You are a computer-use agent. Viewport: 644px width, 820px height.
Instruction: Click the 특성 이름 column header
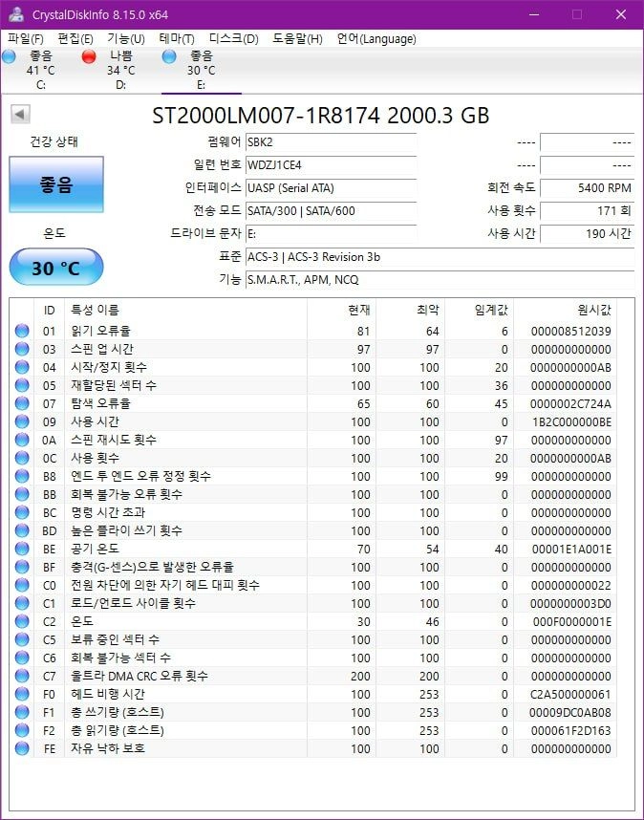click(x=185, y=310)
